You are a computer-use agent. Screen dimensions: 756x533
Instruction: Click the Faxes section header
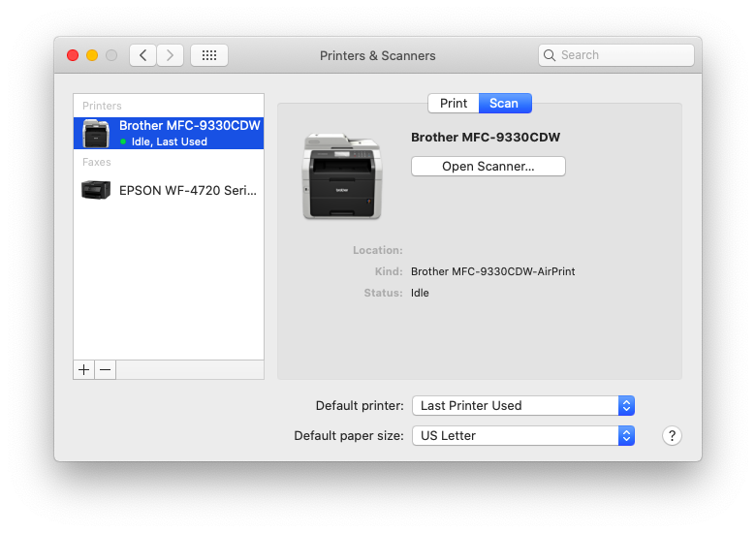[96, 162]
